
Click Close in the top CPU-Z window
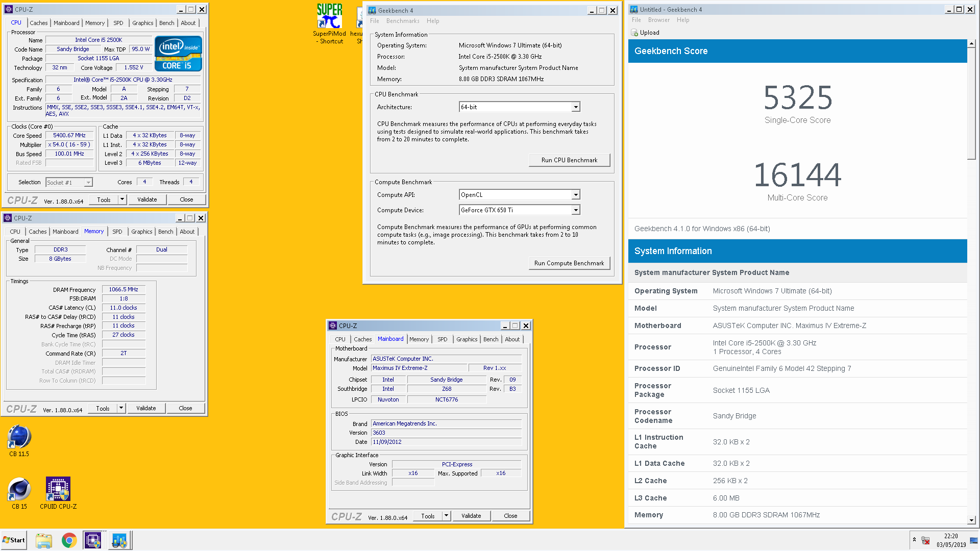[x=186, y=199]
